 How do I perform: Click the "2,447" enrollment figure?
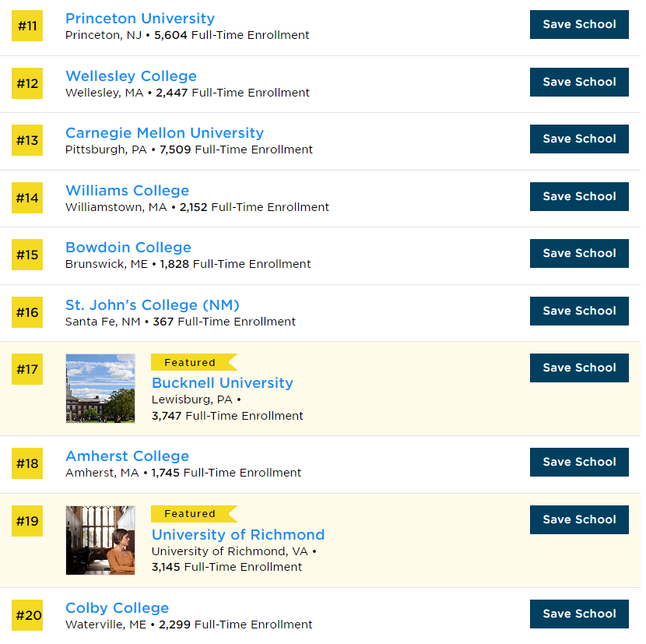tap(172, 93)
